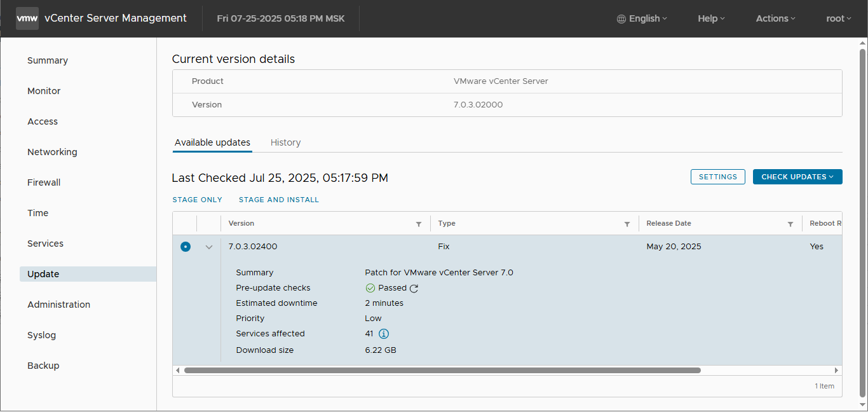Click the Stage and Install link
868x412 pixels.
279,200
